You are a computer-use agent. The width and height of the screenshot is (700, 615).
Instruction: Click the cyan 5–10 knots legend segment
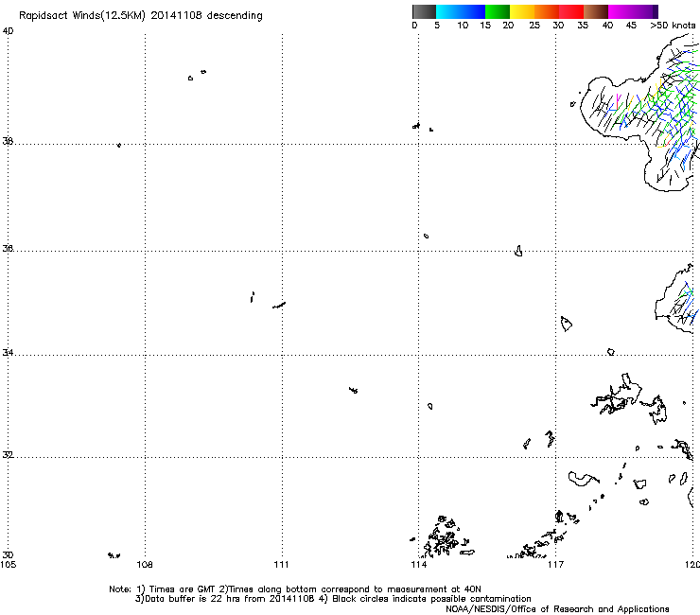[448, 11]
